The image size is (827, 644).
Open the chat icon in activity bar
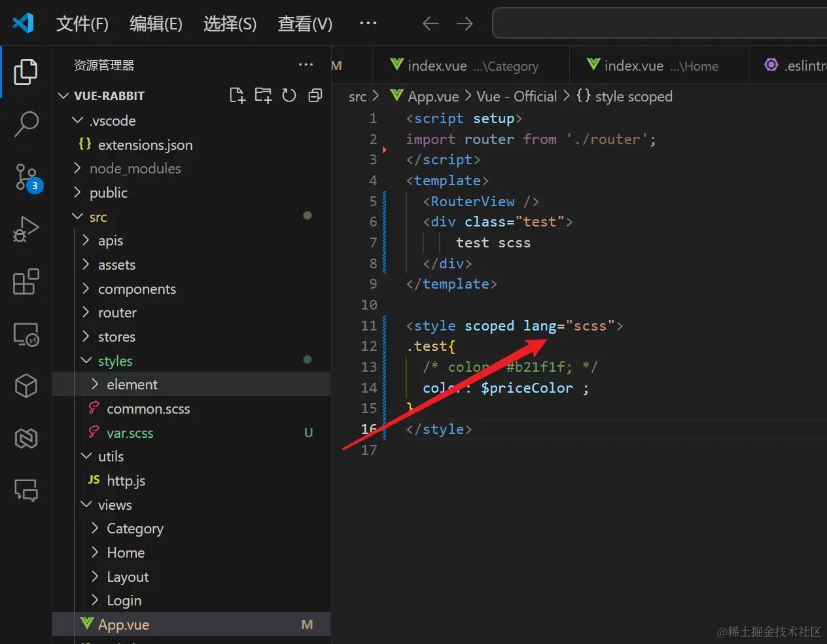[x=26, y=490]
